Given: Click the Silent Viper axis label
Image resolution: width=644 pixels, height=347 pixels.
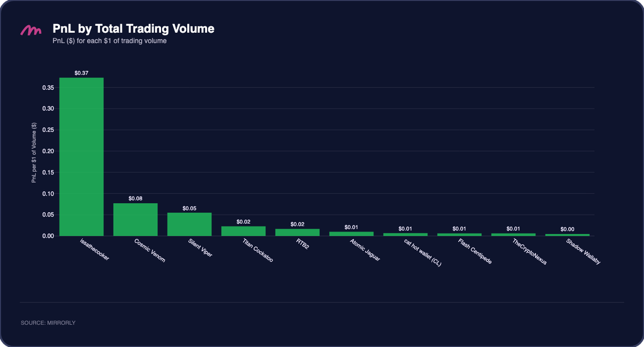Looking at the screenshot, I should pos(200,248).
